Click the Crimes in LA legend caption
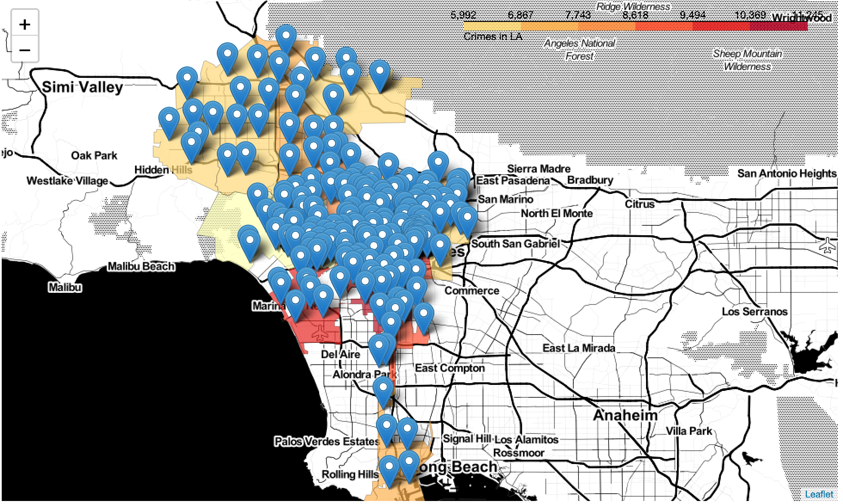 [492, 37]
